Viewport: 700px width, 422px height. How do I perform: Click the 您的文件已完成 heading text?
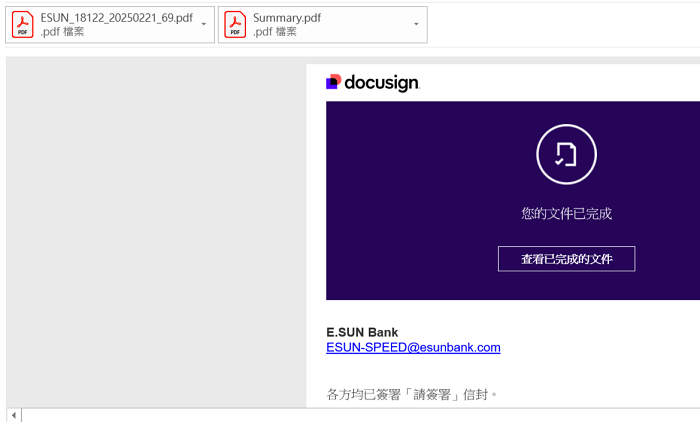[566, 213]
